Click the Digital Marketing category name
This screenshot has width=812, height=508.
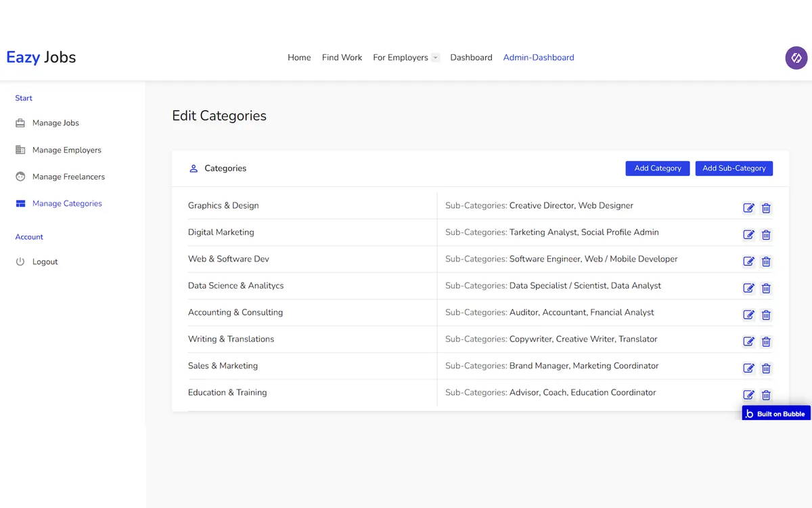tap(221, 232)
